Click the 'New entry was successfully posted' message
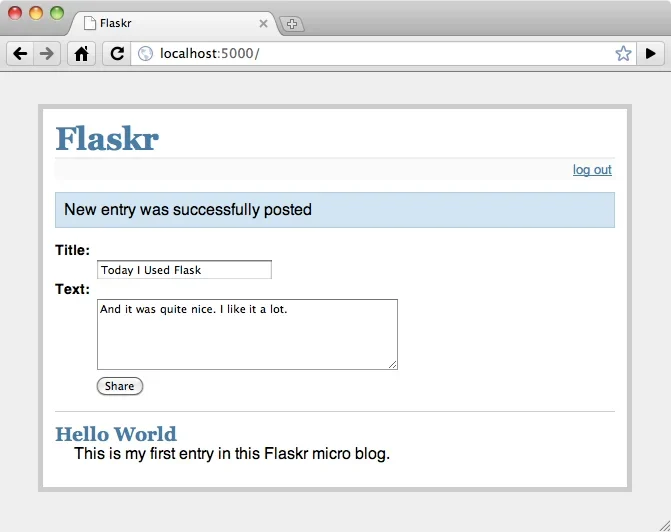This screenshot has width=671, height=532. click(x=335, y=210)
